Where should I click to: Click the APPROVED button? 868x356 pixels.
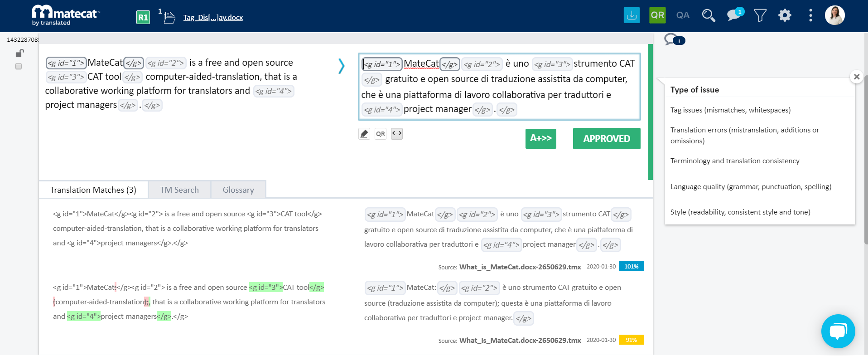click(606, 139)
